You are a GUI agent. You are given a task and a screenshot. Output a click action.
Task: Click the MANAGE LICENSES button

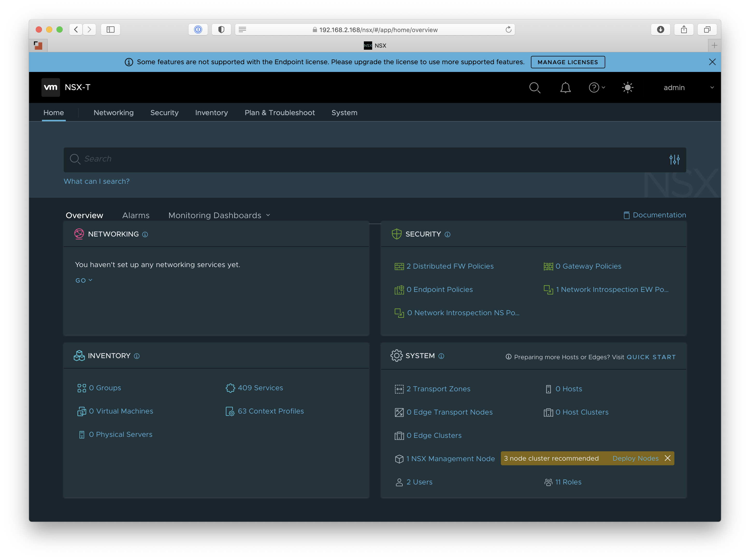(x=568, y=62)
